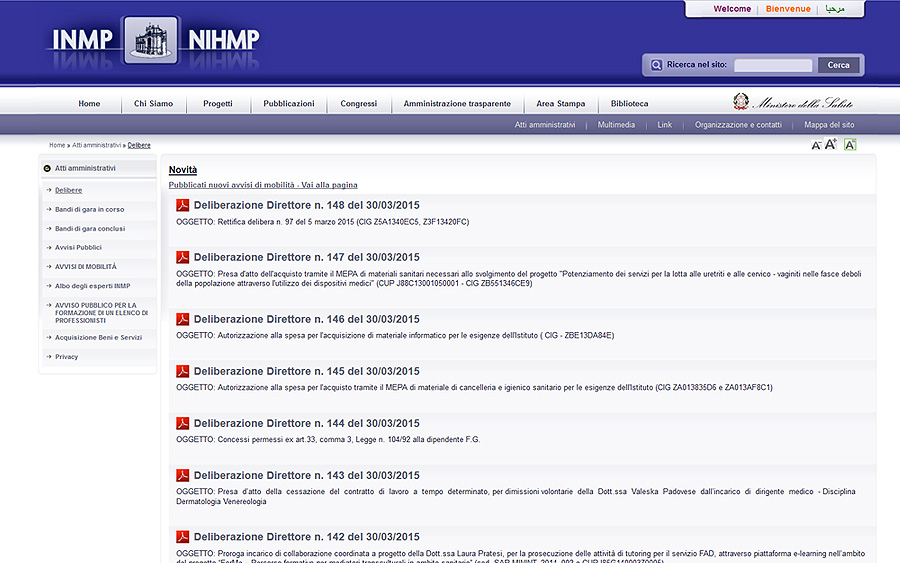900x563 pixels.
Task: Open Avviso pubblico elenco di professionisti
Action: pyautogui.click(x=102, y=313)
